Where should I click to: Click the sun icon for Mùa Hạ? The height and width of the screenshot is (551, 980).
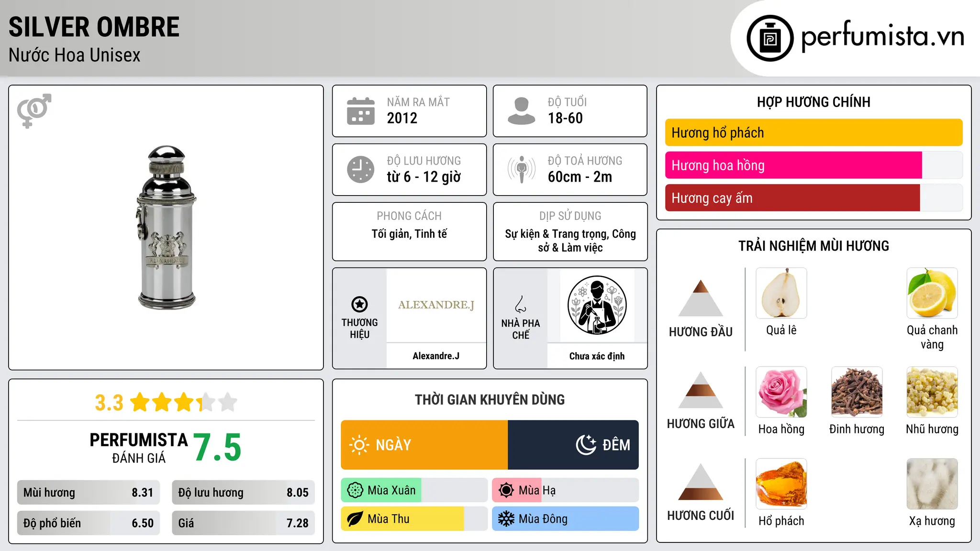point(506,490)
